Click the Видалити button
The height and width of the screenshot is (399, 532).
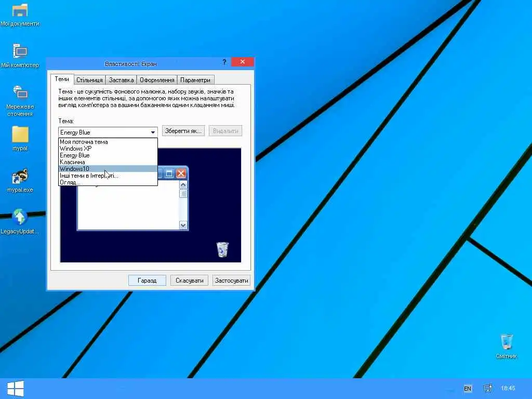(225, 131)
